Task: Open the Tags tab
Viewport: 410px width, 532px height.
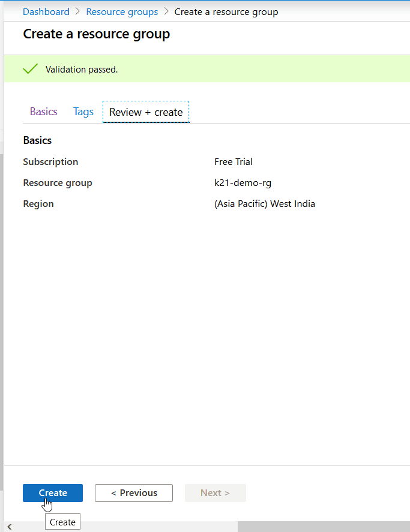Action: point(83,112)
